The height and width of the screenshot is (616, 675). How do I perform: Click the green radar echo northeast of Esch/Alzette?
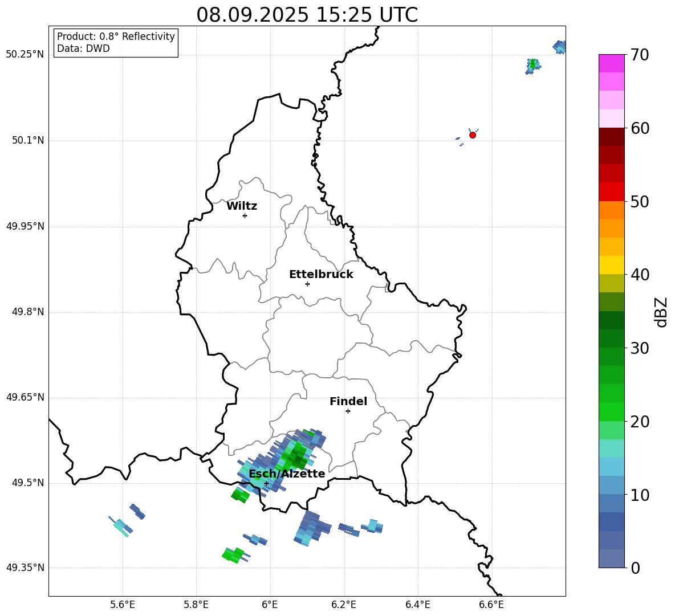click(x=296, y=456)
